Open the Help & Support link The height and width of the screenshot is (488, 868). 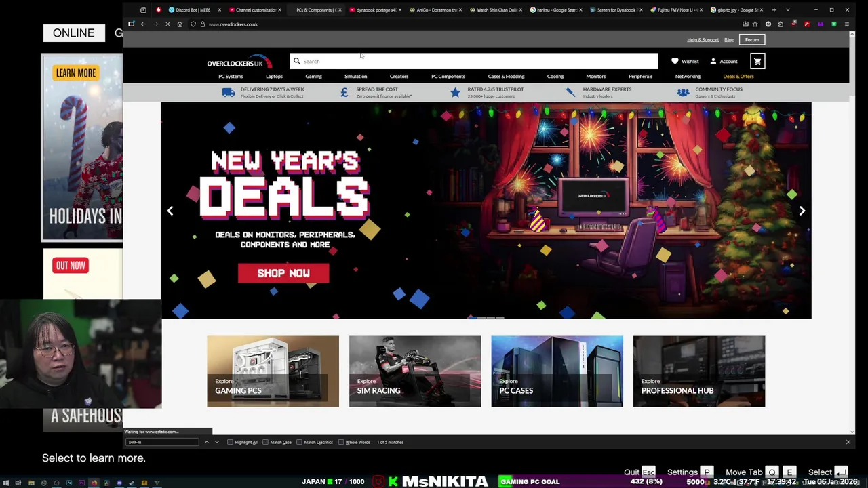(703, 40)
